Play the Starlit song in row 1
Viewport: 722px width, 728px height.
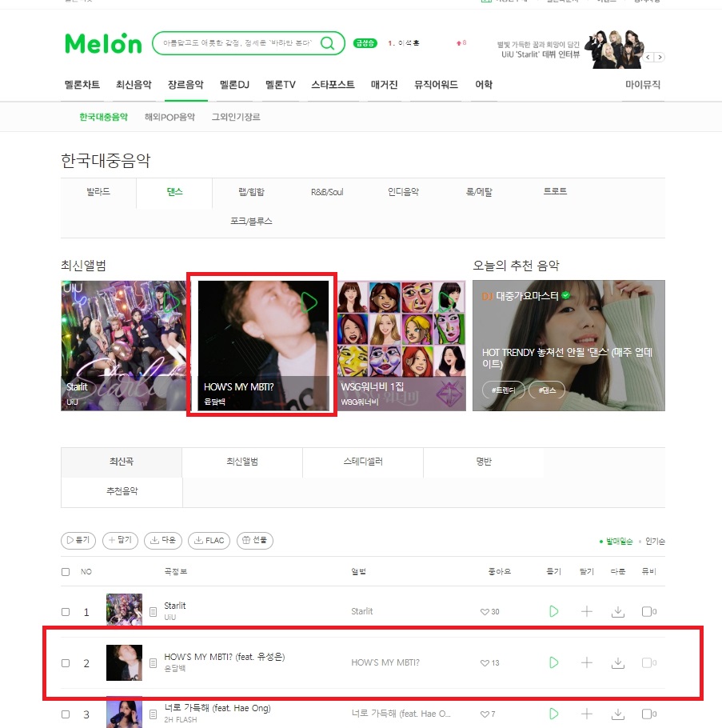(x=553, y=611)
